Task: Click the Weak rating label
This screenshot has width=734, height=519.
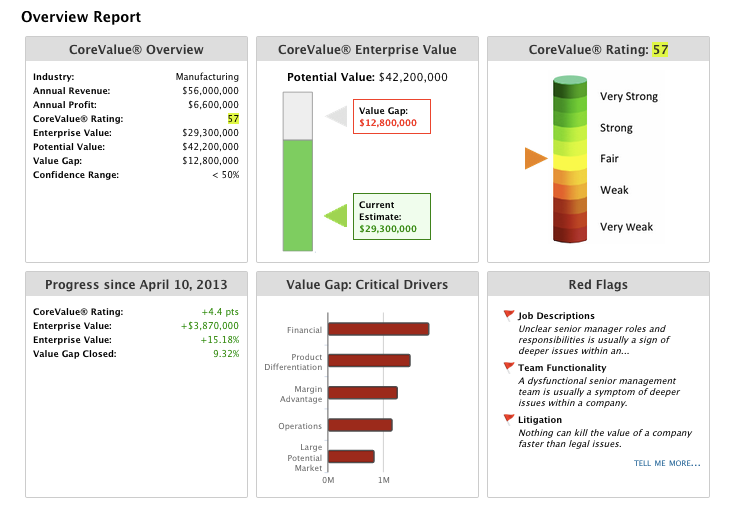Action: [614, 190]
